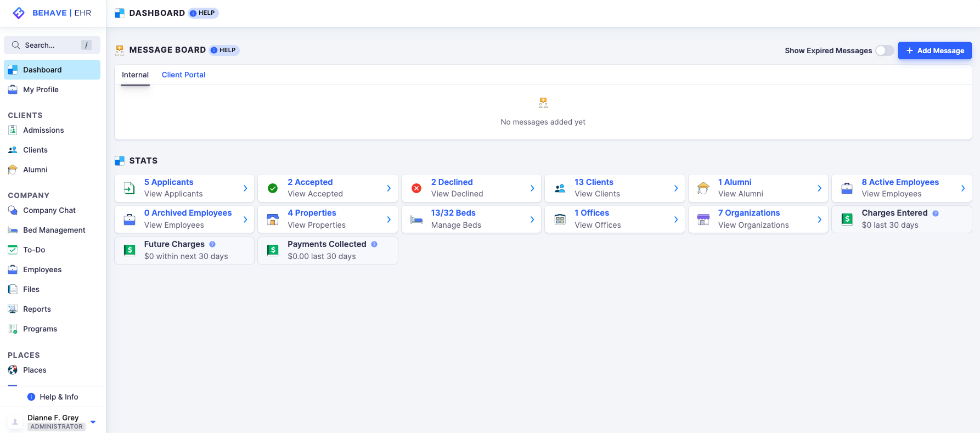Click the Behave EHR logo icon
This screenshot has height=433, width=980.
[x=19, y=13]
